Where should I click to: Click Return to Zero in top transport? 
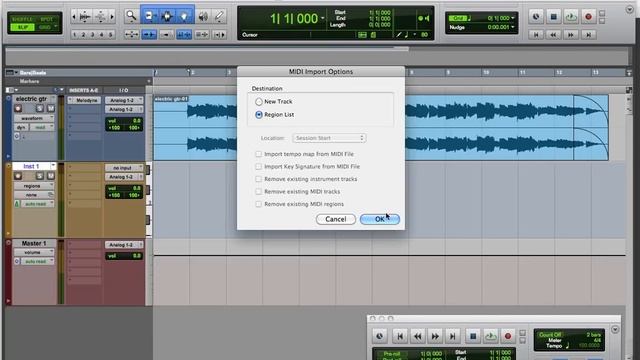pos(536,35)
